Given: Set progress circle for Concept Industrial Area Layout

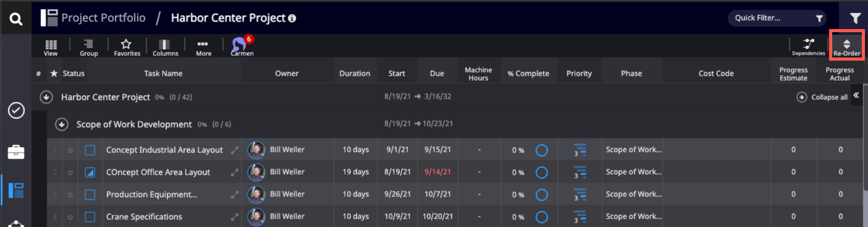Looking at the screenshot, I should coord(541,150).
